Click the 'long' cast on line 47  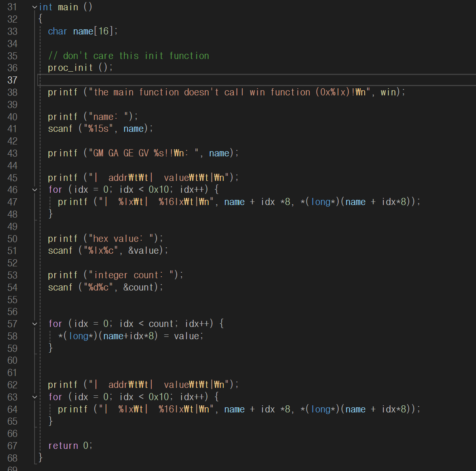click(x=321, y=202)
